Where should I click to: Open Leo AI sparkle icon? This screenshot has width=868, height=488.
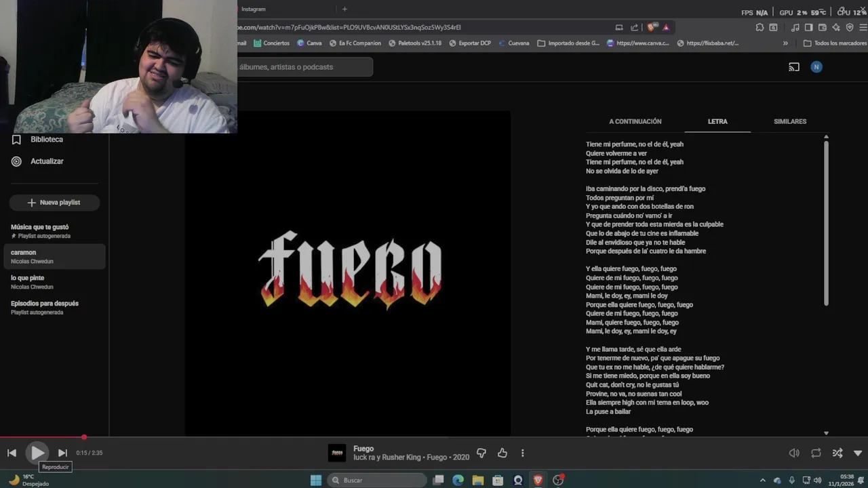pos(836,27)
